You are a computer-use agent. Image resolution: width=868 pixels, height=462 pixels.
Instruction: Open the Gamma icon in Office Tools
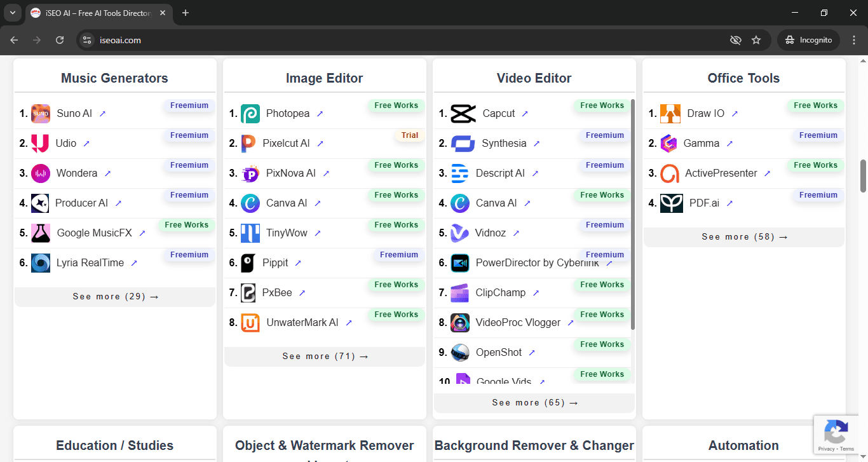pos(669,143)
